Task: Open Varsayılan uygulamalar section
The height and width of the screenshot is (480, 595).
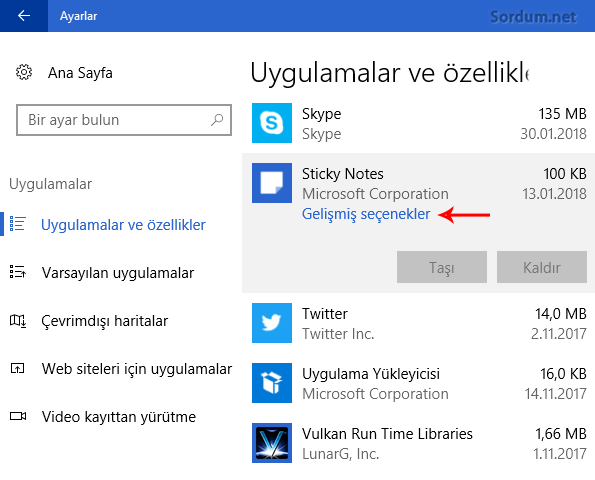Action: [118, 273]
